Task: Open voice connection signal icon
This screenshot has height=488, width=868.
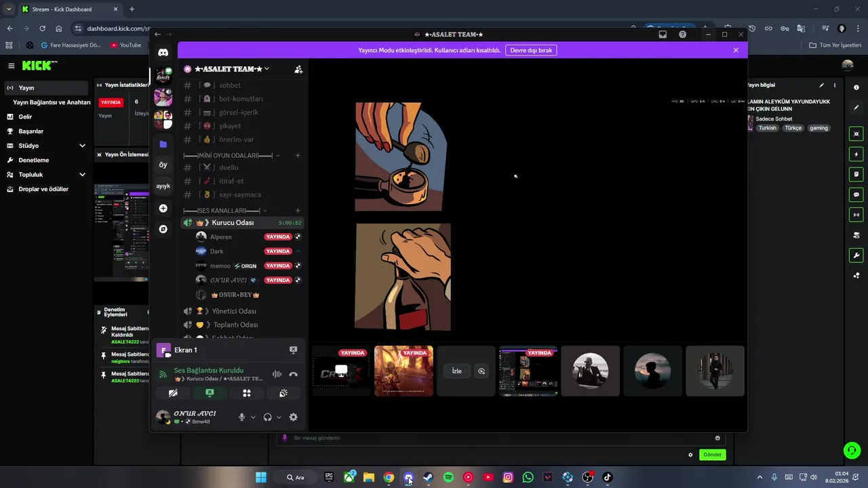Action: (x=163, y=374)
